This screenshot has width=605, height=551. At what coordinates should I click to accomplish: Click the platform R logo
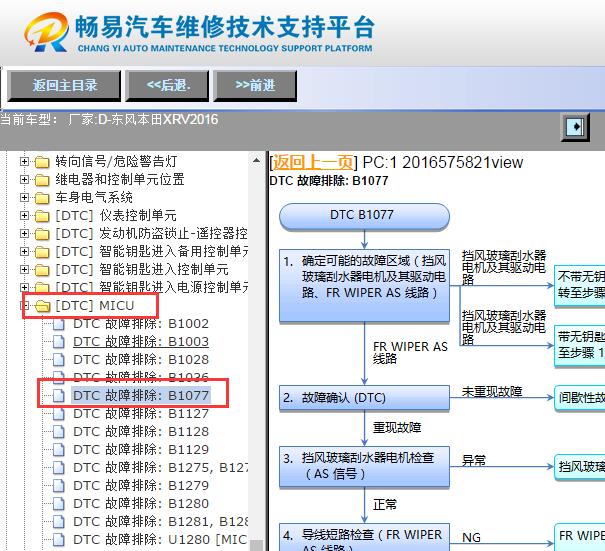point(47,32)
